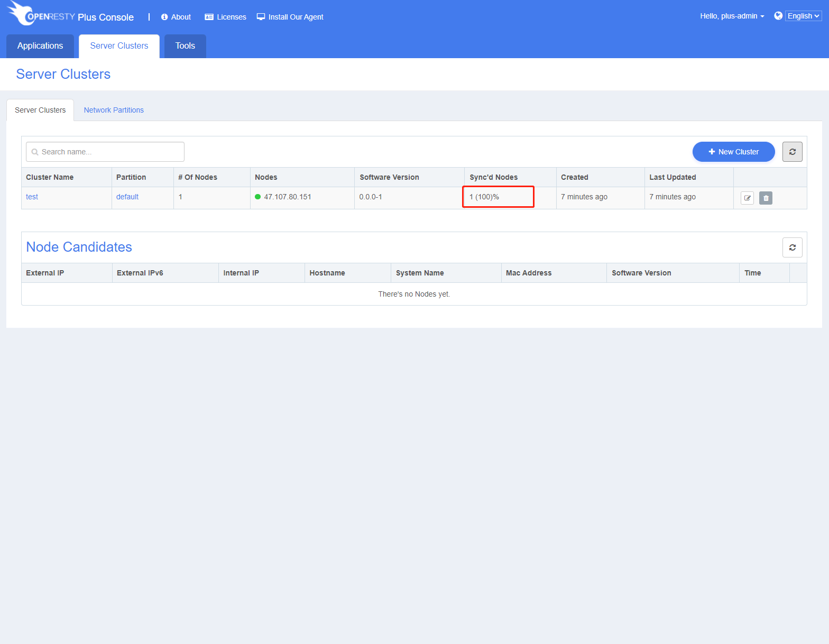The image size is (829, 644).
Task: Click the 'There's no Nodes yet.' message
Action: (414, 294)
